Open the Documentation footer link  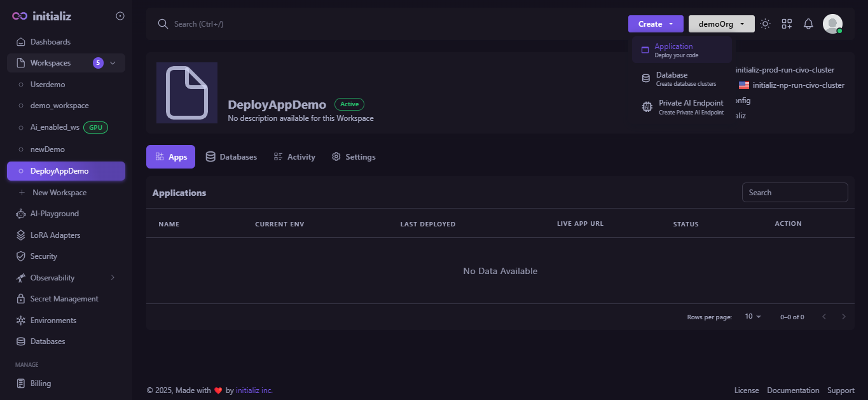pyautogui.click(x=793, y=390)
